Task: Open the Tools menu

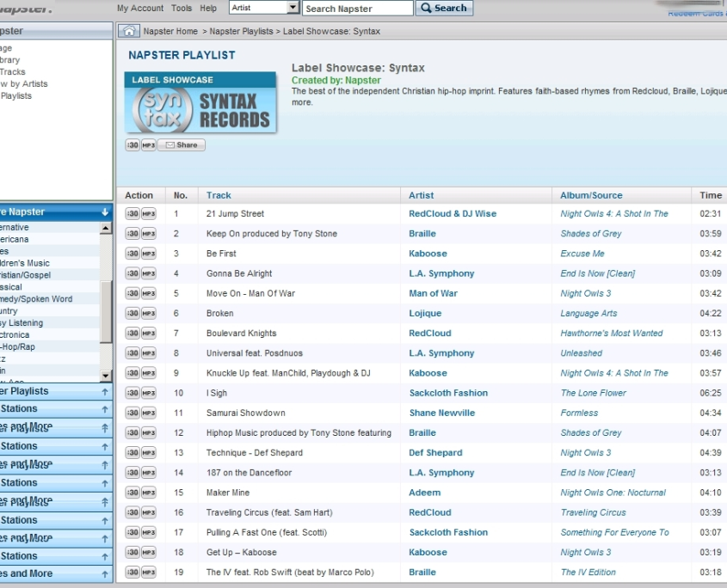Action: [x=182, y=8]
